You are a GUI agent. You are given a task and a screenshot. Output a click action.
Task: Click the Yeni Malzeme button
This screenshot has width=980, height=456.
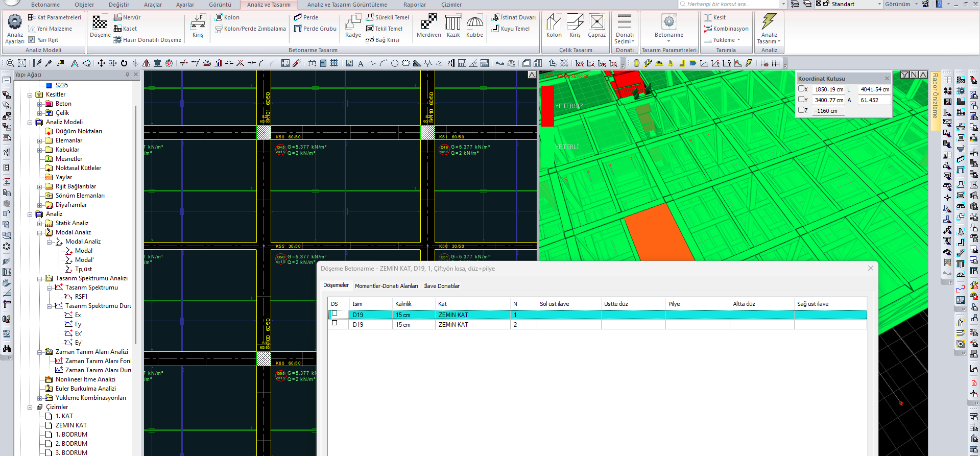click(50, 29)
